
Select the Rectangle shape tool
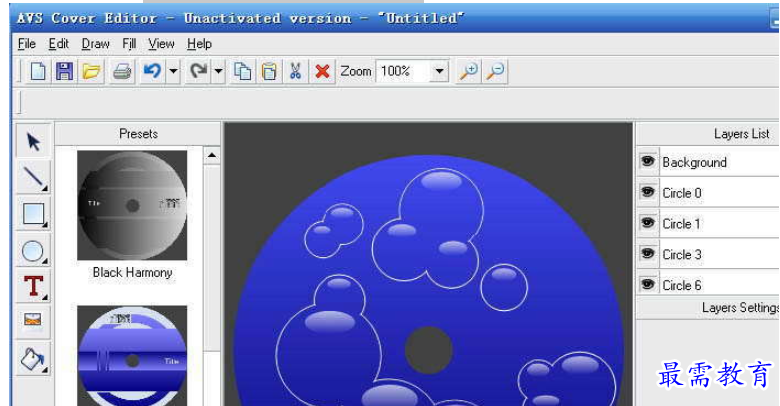33,214
